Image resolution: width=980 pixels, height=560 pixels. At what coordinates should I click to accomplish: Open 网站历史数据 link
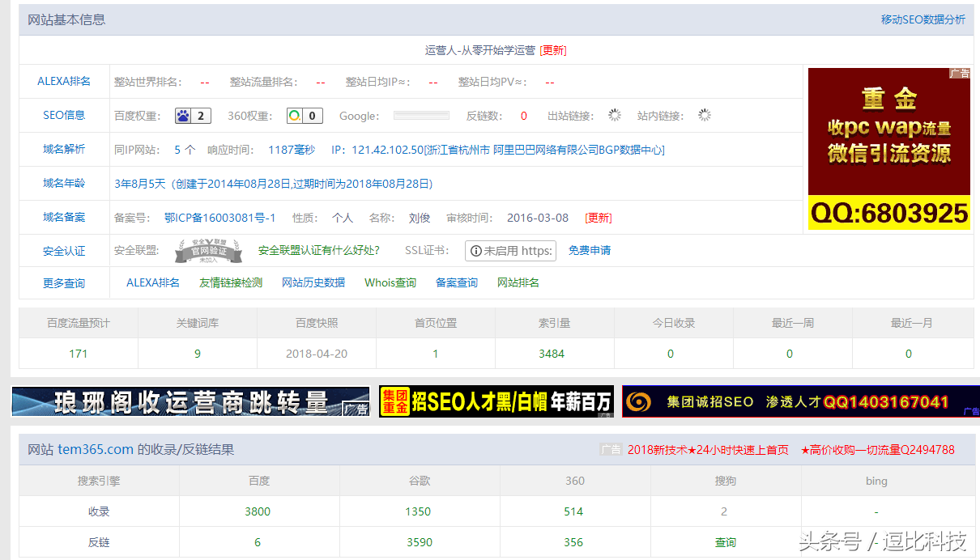point(313,282)
